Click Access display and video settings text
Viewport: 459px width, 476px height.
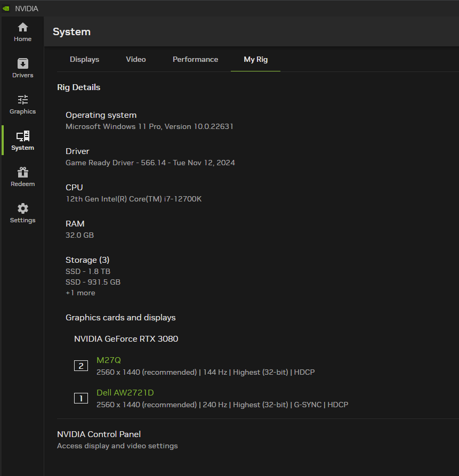117,446
